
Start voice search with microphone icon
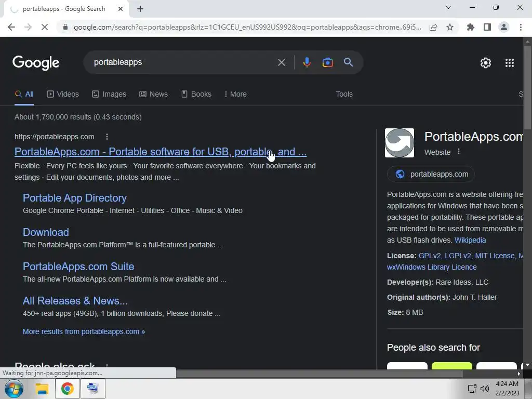coord(307,62)
